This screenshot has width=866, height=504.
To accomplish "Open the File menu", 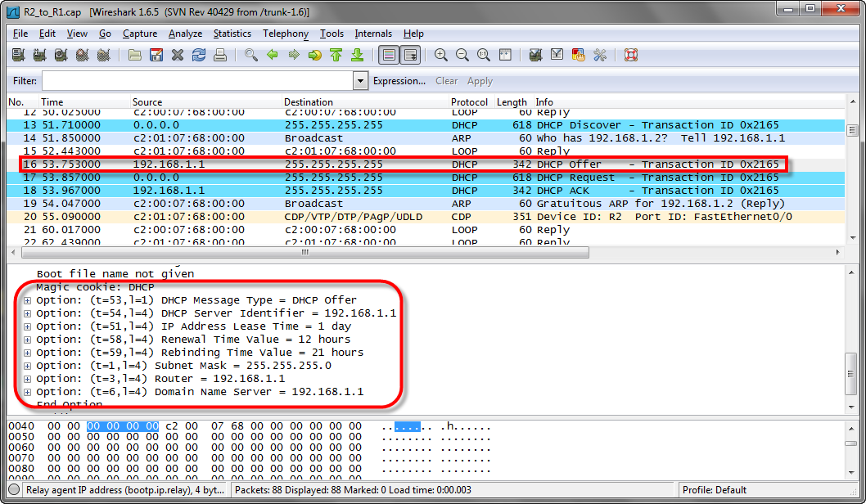I will tap(20, 34).
